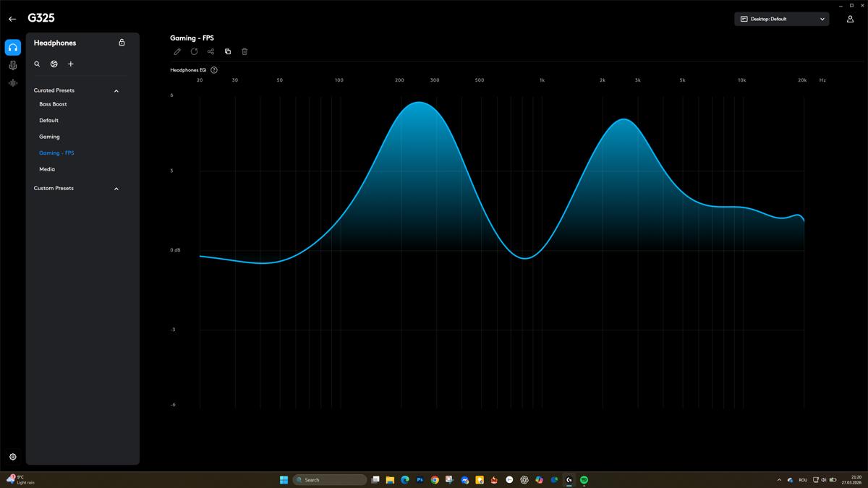Show hidden system tray icons

[779, 480]
